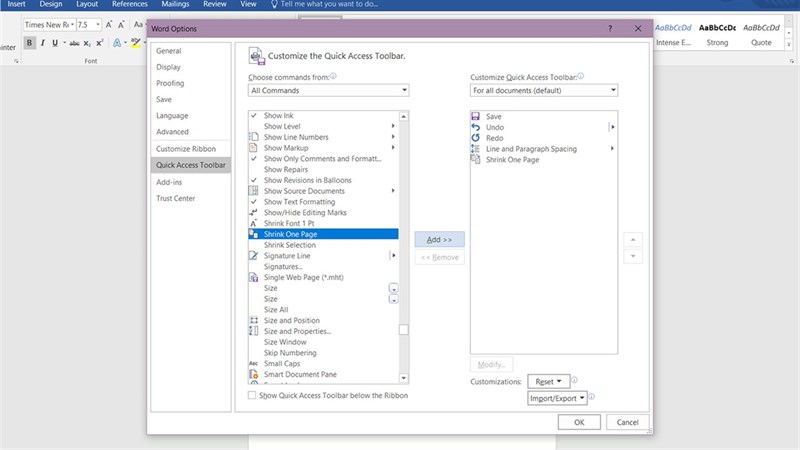Click the Show Source Documents icon
The height and width of the screenshot is (450, 800).
click(x=254, y=191)
